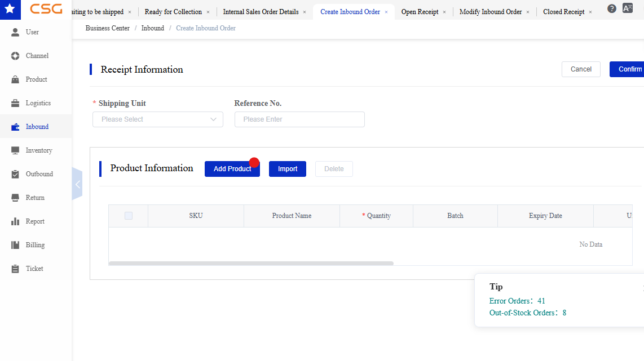Close the Create Inbound Order tab
This screenshot has height=361, width=644.
[x=386, y=12]
